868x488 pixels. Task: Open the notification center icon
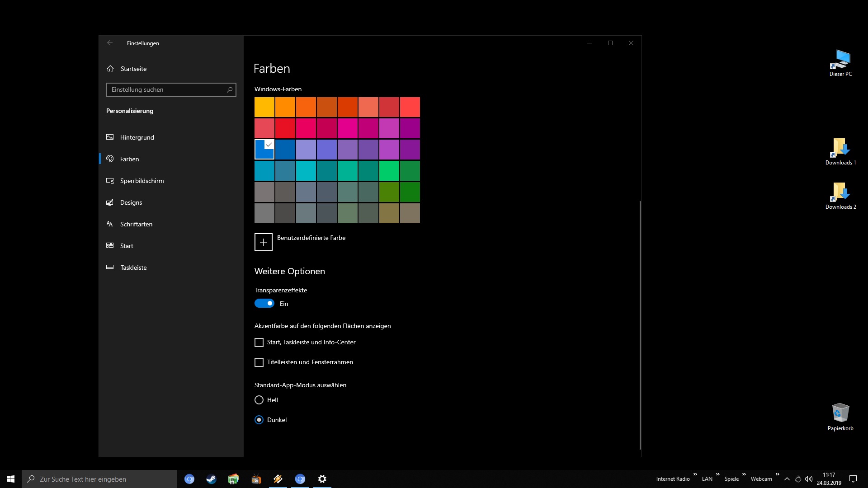click(x=853, y=479)
